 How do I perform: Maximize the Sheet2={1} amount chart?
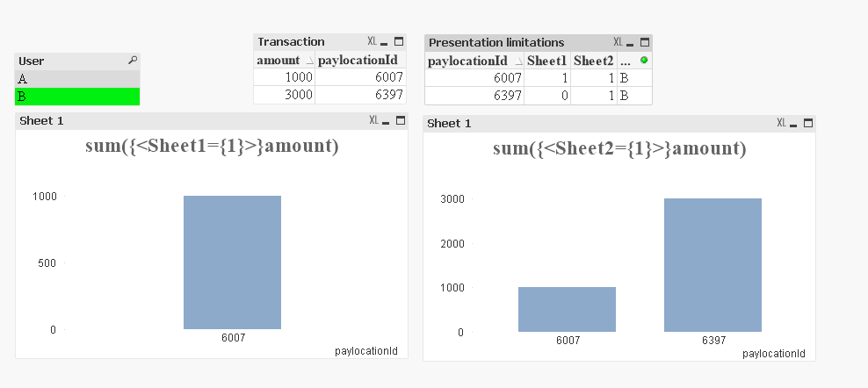coord(808,123)
